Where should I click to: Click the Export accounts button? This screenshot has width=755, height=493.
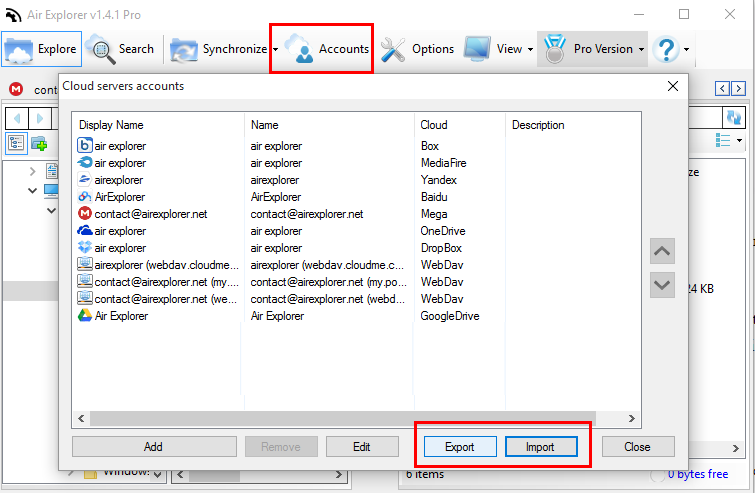[460, 447]
